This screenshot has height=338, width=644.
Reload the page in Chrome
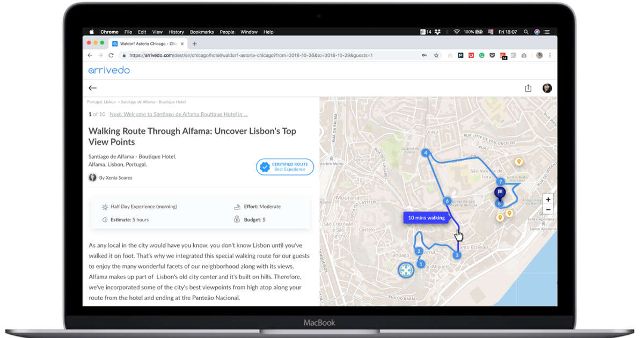coord(111,55)
